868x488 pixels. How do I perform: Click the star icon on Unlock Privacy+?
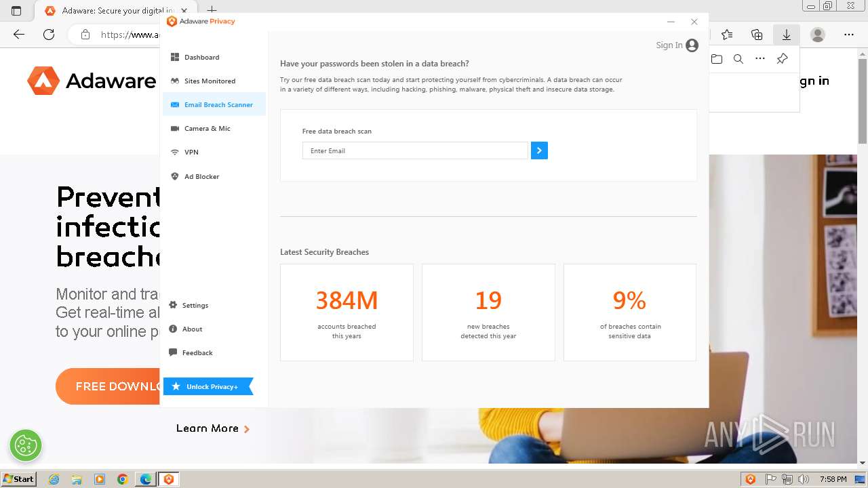point(176,386)
